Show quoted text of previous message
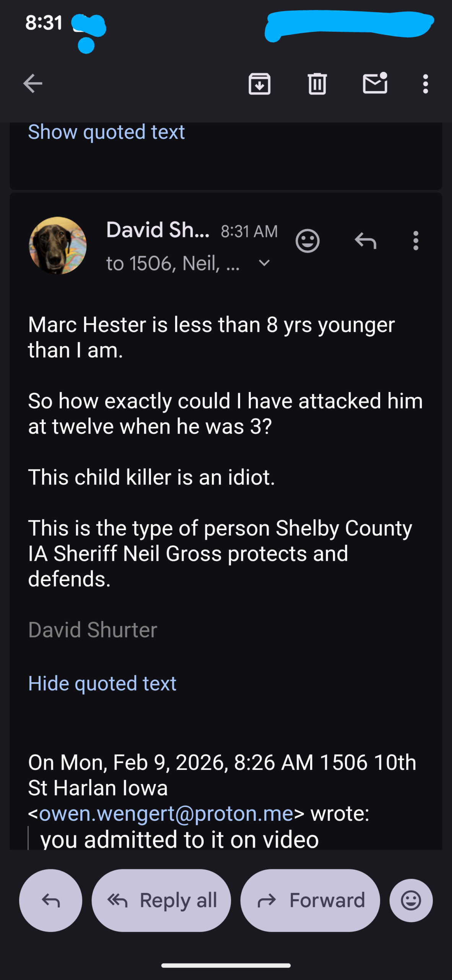Screen dimensions: 452x980 pos(106,132)
